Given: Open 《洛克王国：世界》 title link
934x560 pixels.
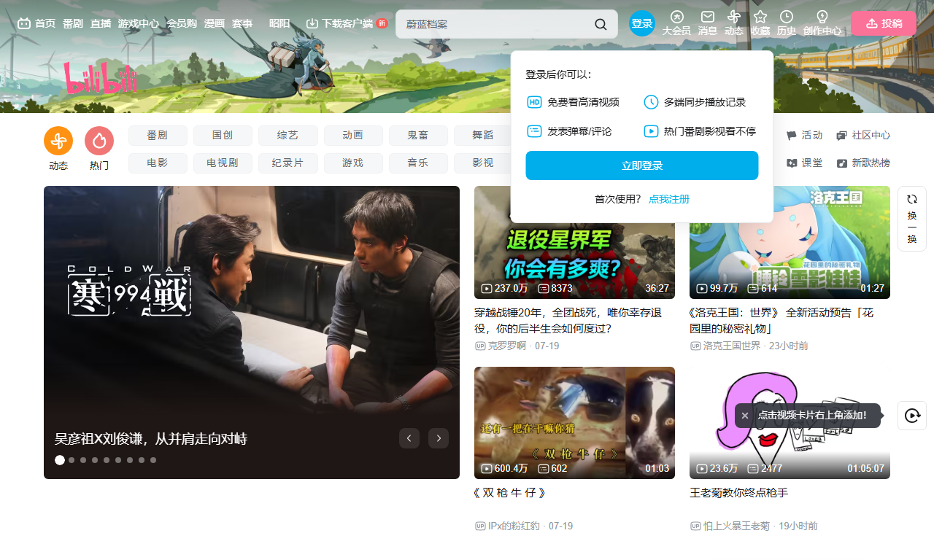Looking at the screenshot, I should 781,321.
